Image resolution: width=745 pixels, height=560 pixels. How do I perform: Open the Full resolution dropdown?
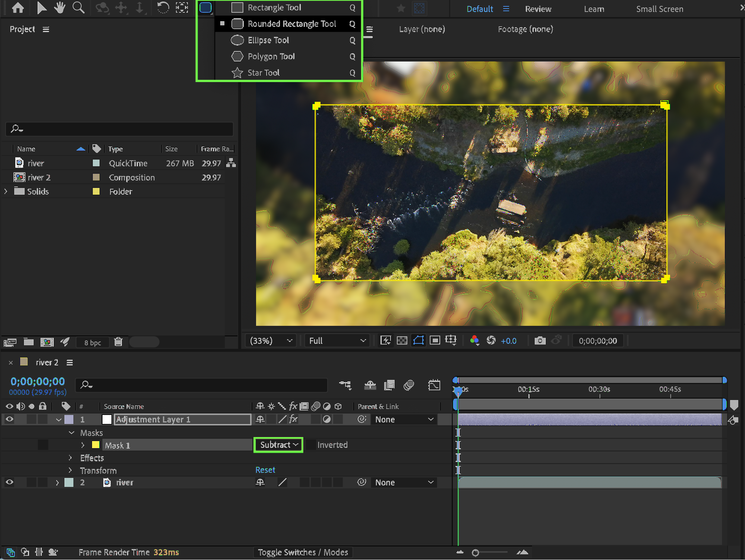(x=337, y=340)
